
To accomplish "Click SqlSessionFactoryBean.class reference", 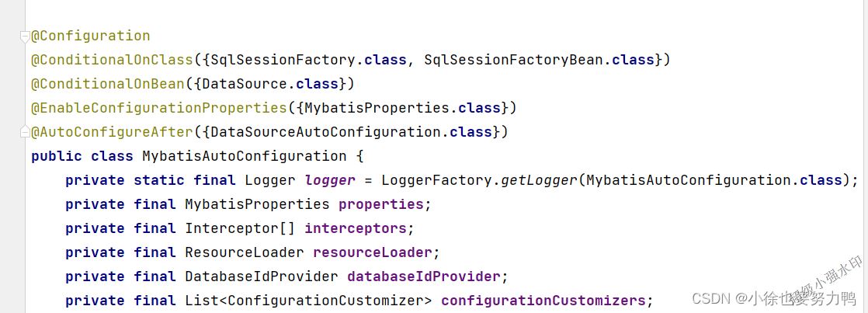I will 539,60.
